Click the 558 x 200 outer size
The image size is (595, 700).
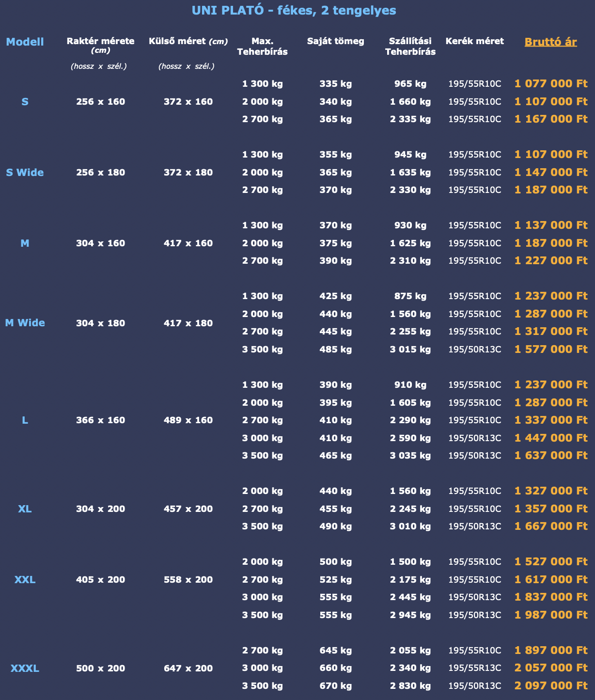[x=188, y=580]
